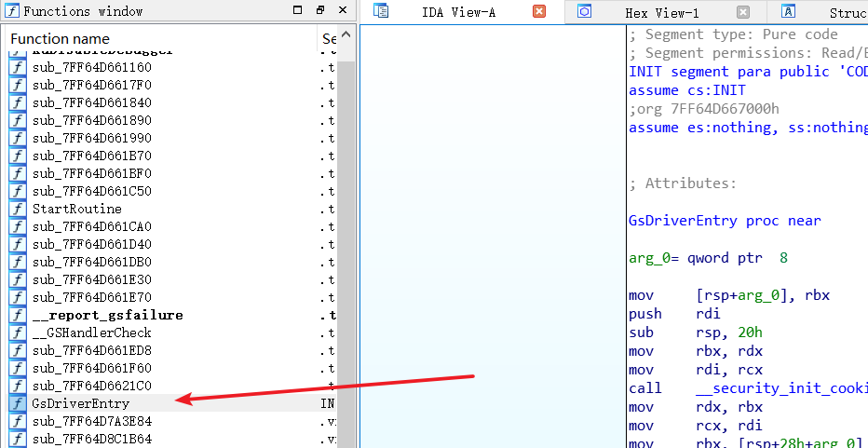Click the sub_7FF64D661160 function icon
868x448 pixels.
18,67
